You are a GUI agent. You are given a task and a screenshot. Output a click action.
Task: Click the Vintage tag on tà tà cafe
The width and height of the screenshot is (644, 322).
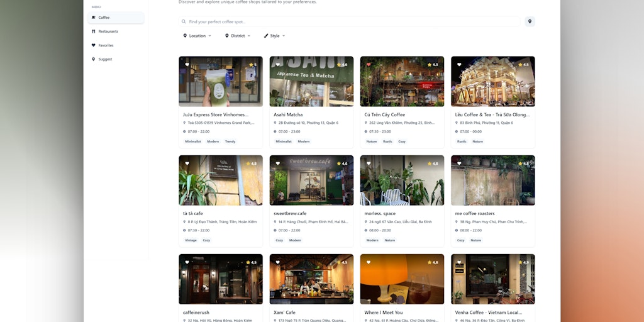[x=191, y=240]
